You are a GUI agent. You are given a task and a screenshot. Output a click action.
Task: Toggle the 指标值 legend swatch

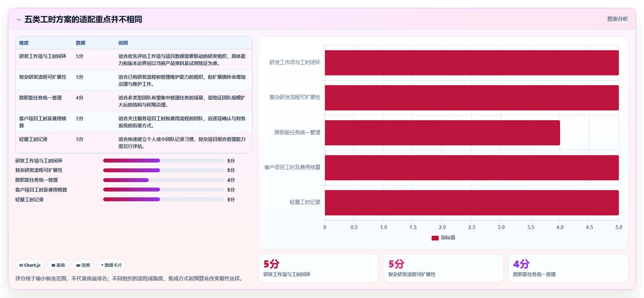tap(435, 238)
